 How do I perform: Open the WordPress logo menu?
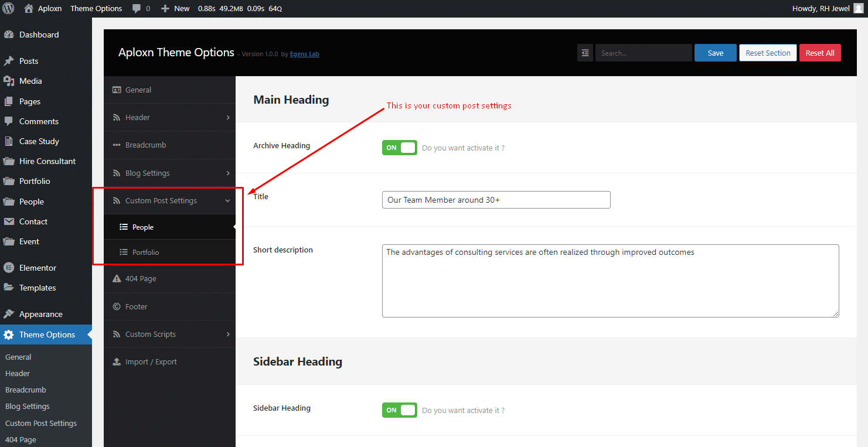8,8
